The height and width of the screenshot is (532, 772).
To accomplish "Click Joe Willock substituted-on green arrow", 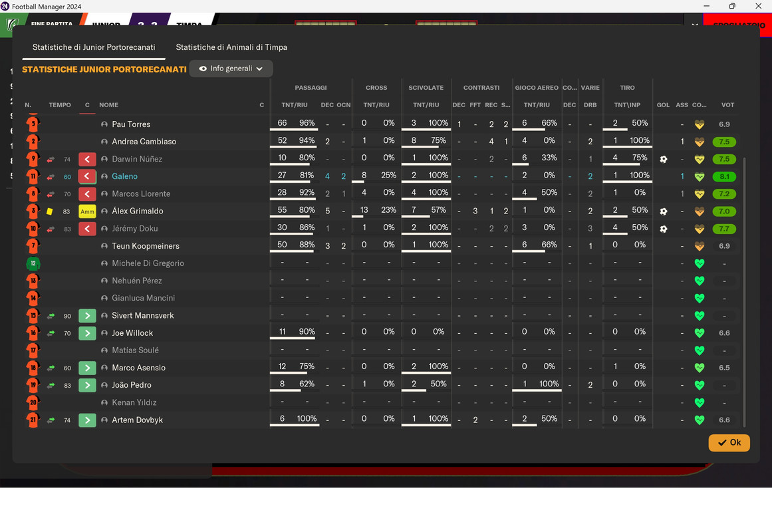I will 87,333.
